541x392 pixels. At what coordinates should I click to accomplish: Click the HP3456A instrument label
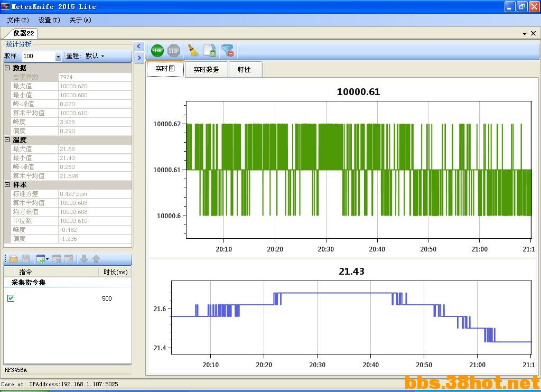pyautogui.click(x=15, y=370)
